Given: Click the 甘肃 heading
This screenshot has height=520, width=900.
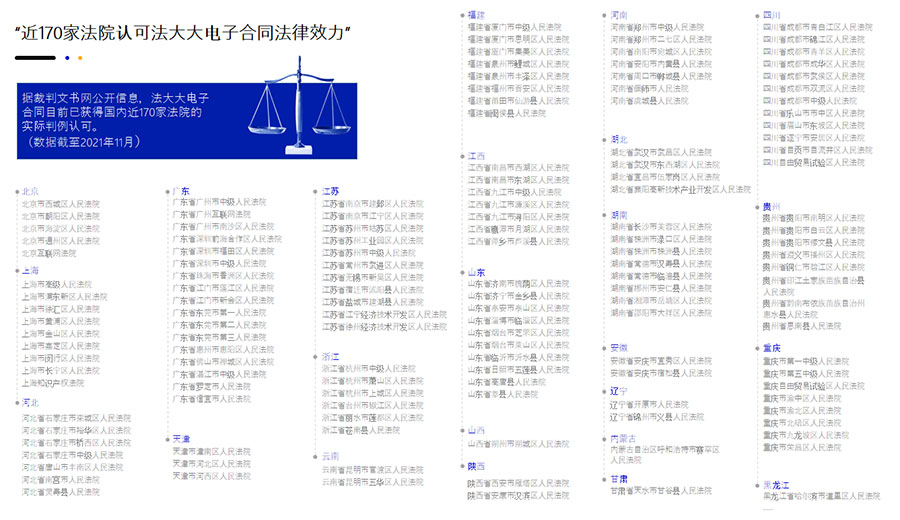Looking at the screenshot, I should point(619,479).
